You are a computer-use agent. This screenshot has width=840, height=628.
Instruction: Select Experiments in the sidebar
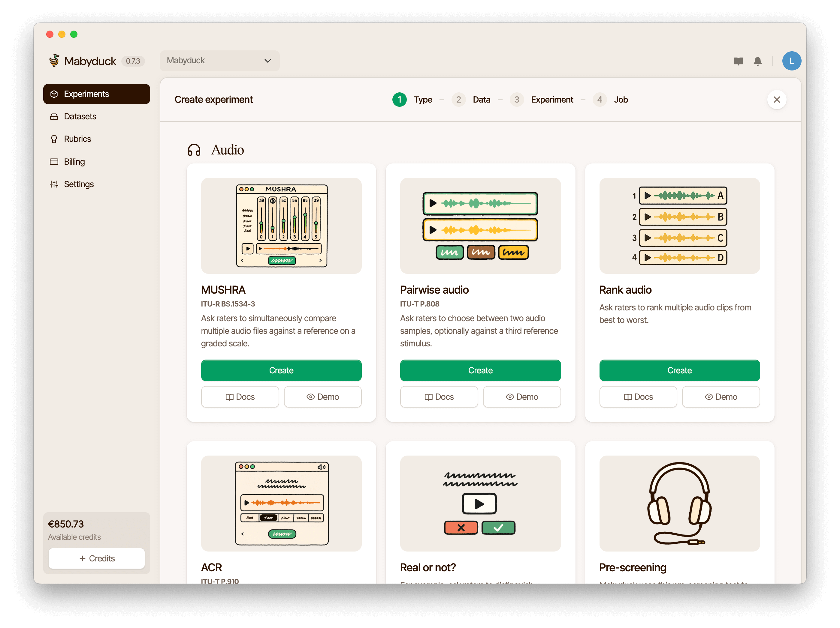coord(86,94)
